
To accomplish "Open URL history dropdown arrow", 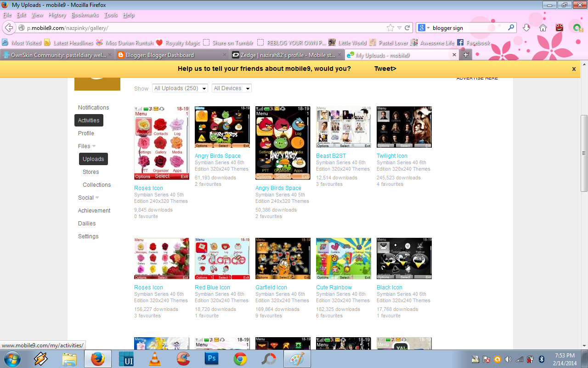I will coord(399,28).
